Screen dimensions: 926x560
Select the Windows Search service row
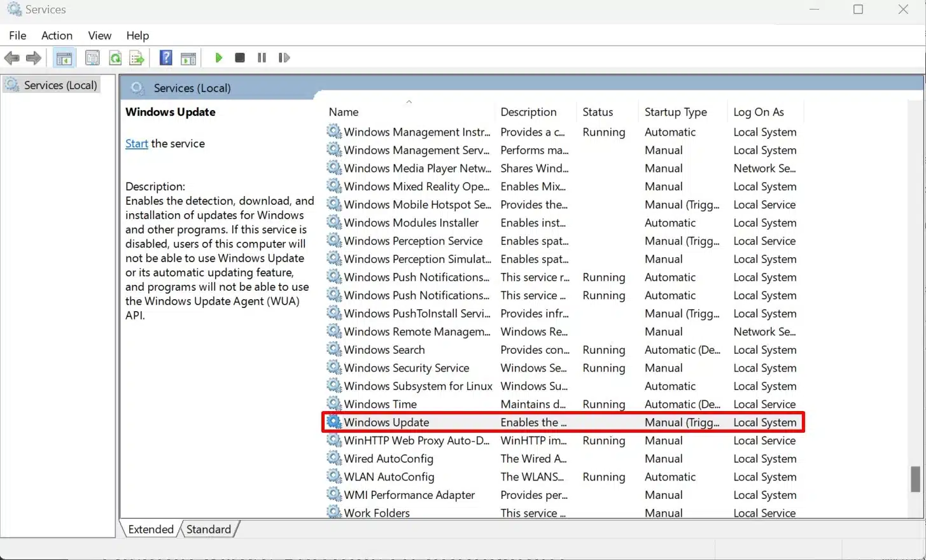(384, 349)
